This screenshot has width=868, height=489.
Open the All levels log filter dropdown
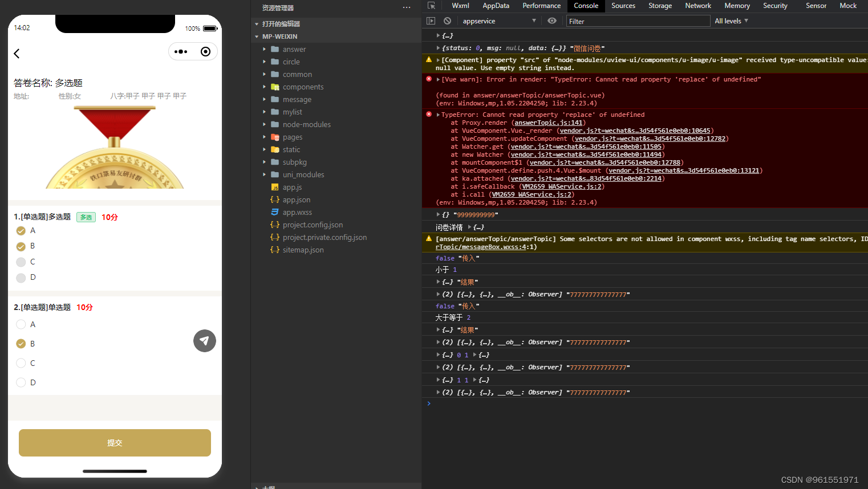[x=731, y=21]
